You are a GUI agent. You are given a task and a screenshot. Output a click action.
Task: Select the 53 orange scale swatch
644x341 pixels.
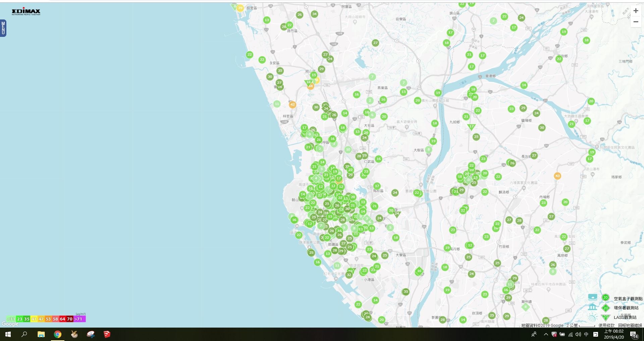(x=48, y=319)
